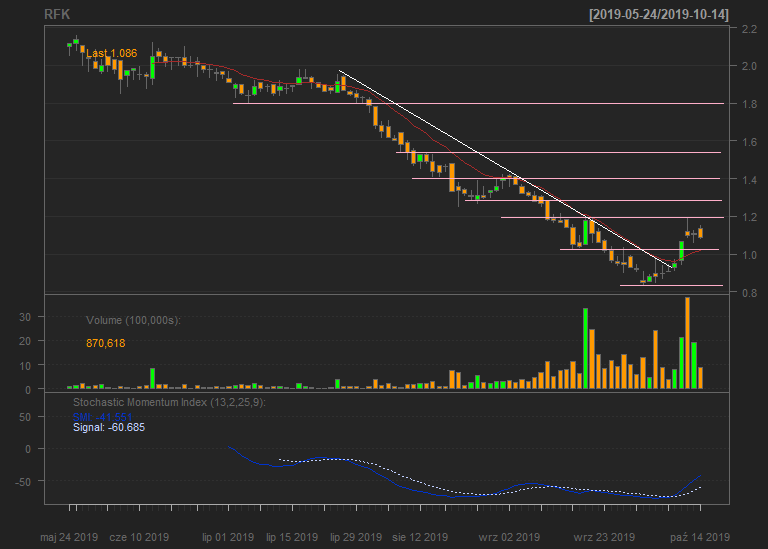Image resolution: width=768 pixels, height=549 pixels.
Task: Click the 'paź 14 2019' date label
Action: [700, 537]
